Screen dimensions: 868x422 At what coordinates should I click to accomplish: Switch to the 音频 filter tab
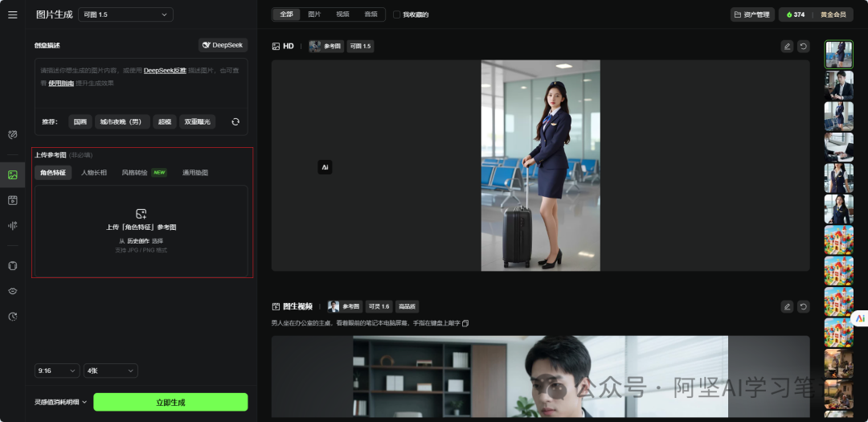pos(371,14)
